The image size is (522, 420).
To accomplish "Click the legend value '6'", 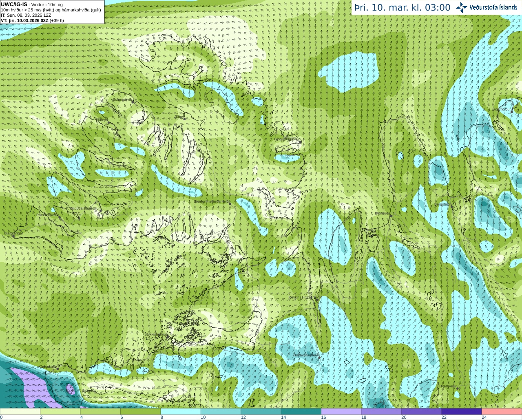I will [122, 418].
